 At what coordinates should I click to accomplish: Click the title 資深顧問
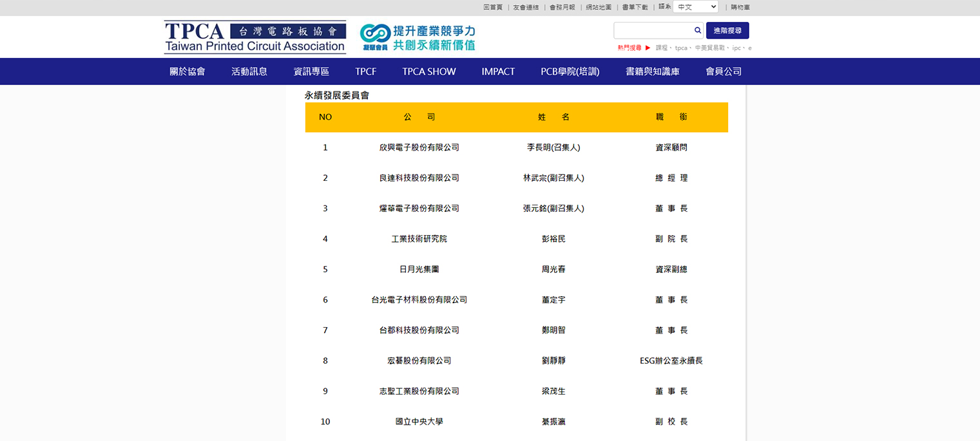tap(671, 147)
